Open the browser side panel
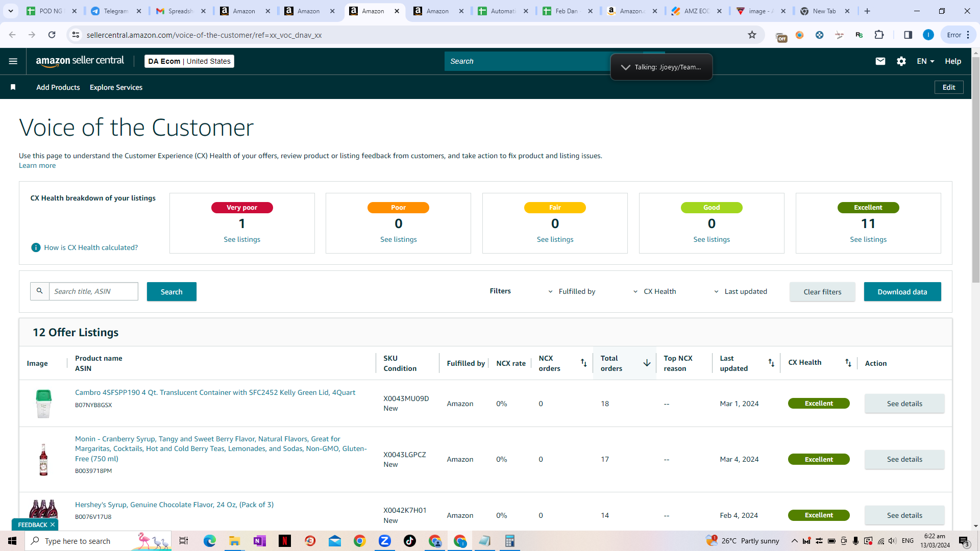The width and height of the screenshot is (980, 551). 908,35
